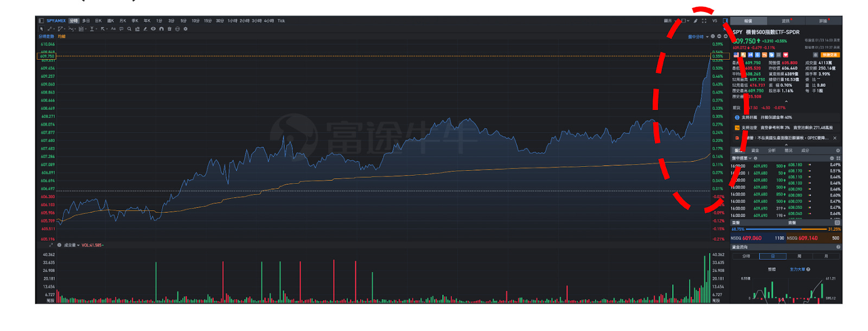Switch chart to 多日 view

click(x=86, y=21)
